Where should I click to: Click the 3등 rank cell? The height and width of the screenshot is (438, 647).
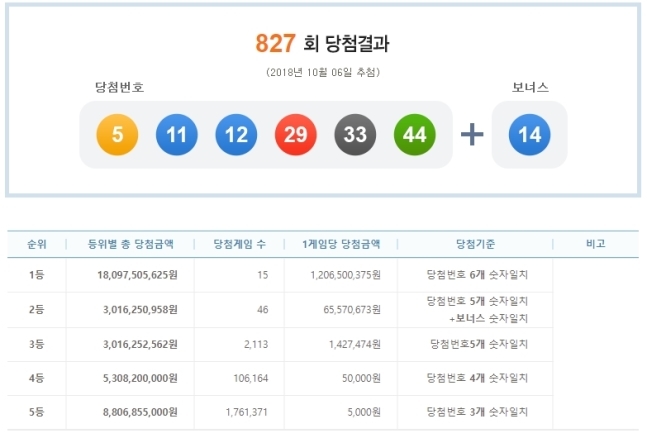tap(36, 344)
